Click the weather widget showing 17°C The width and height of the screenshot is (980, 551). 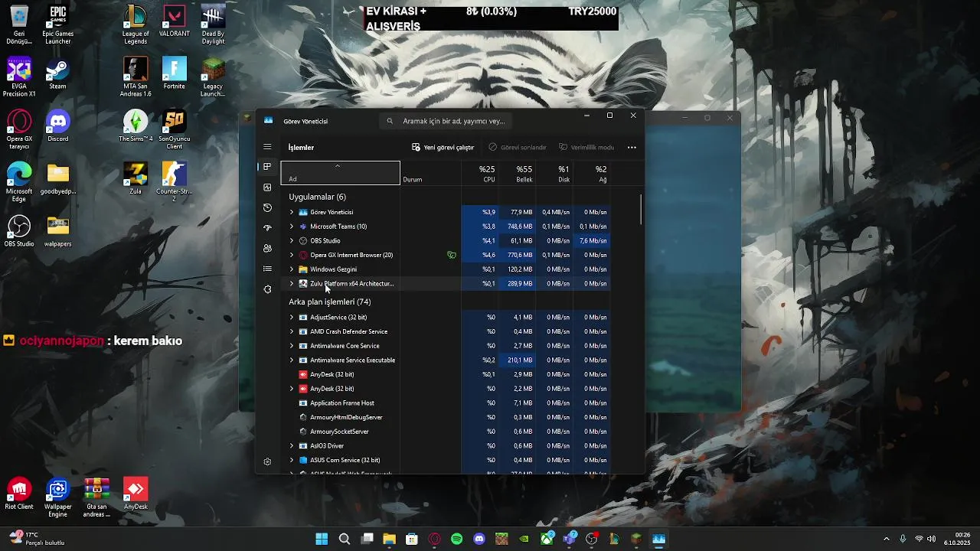(37, 539)
